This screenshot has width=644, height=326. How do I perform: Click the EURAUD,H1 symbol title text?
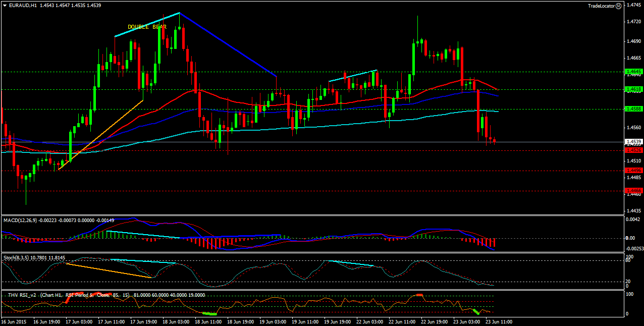[23, 6]
